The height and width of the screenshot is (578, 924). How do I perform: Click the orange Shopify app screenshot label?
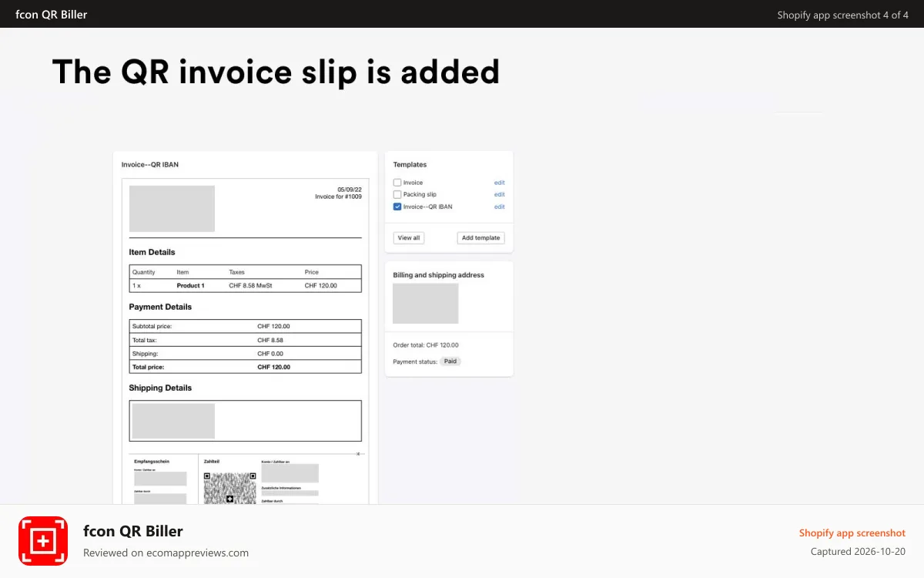point(852,533)
